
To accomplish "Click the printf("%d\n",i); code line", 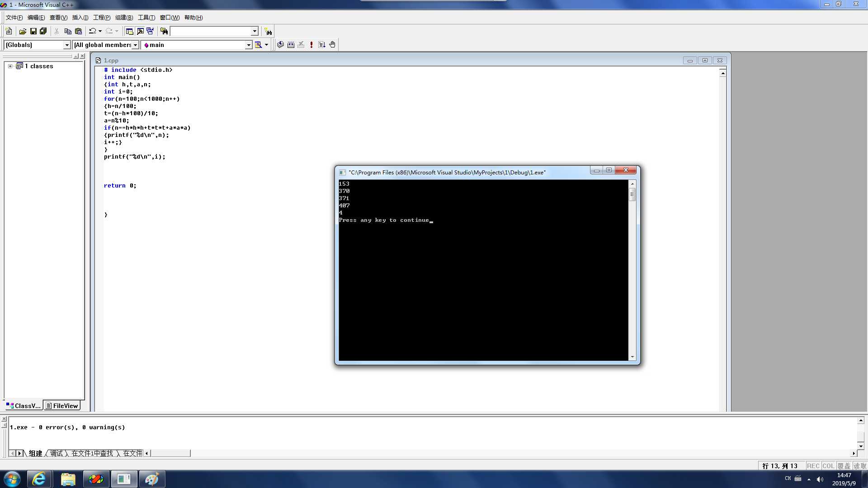I will point(135,157).
